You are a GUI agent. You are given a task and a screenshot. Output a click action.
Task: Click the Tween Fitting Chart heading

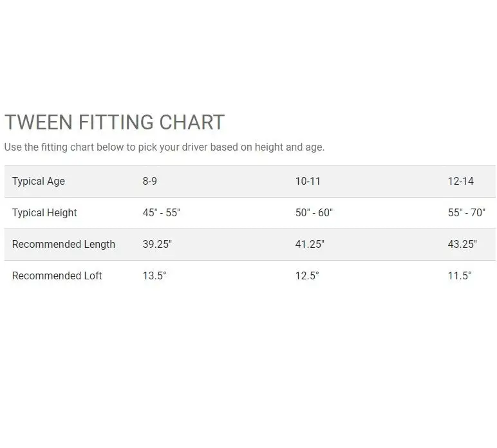(x=115, y=122)
